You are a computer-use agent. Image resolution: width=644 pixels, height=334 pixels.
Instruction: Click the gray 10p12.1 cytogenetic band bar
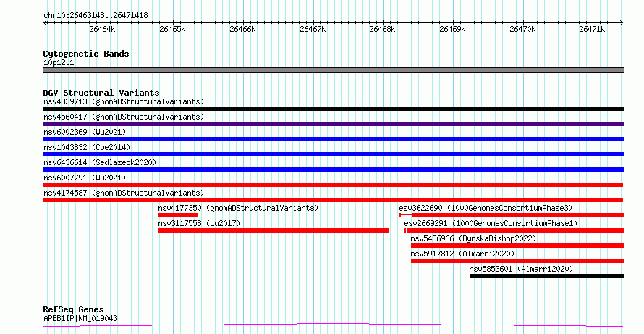point(333,70)
